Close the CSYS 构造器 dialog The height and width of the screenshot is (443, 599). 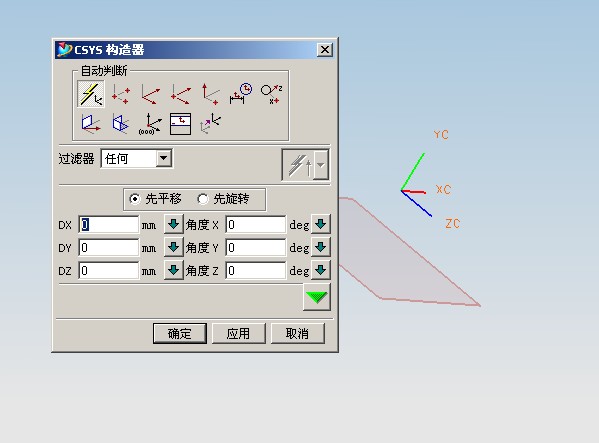click(x=325, y=50)
